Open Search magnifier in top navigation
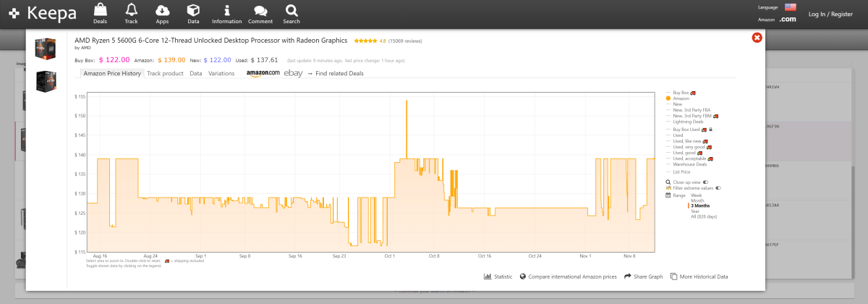The image size is (868, 304). [x=292, y=10]
